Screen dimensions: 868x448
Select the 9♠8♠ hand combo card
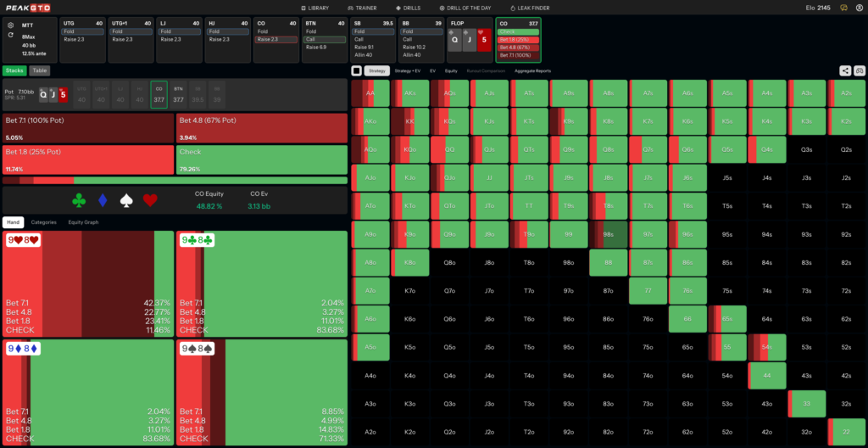262,392
